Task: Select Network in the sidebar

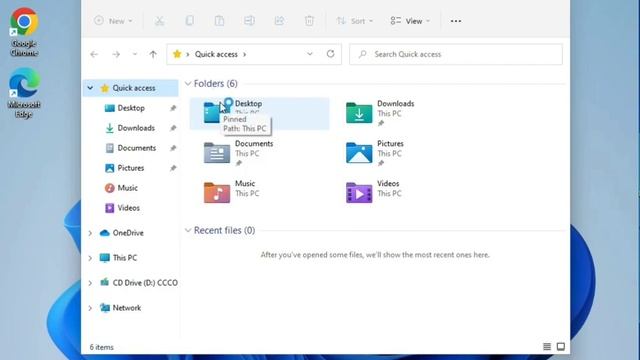Action: tap(127, 308)
